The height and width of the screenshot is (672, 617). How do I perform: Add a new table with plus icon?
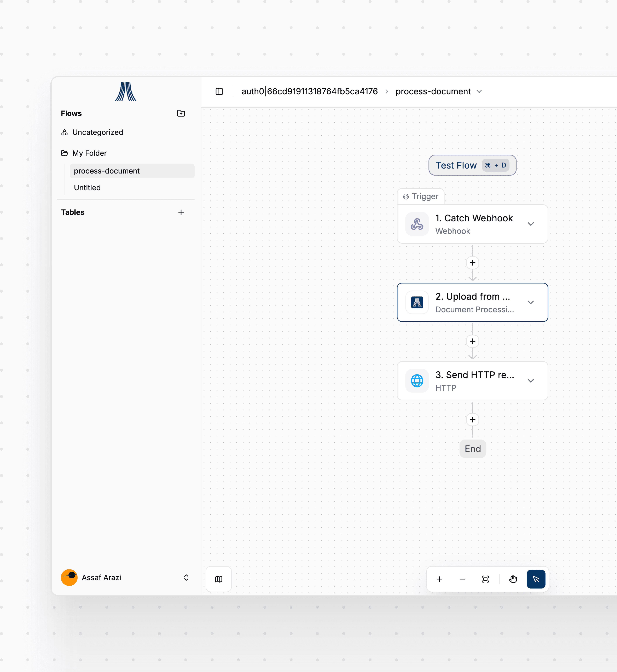(181, 212)
